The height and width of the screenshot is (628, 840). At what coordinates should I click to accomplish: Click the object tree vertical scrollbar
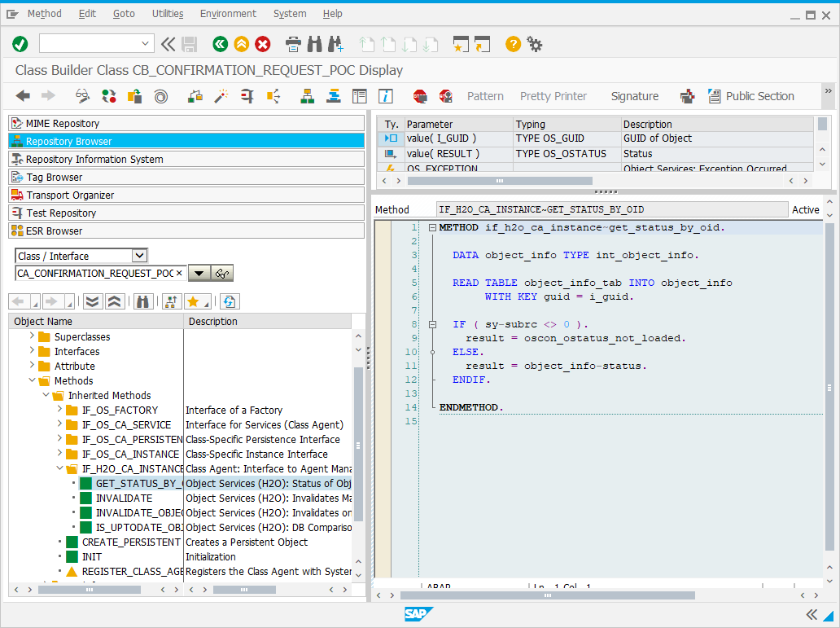click(358, 445)
